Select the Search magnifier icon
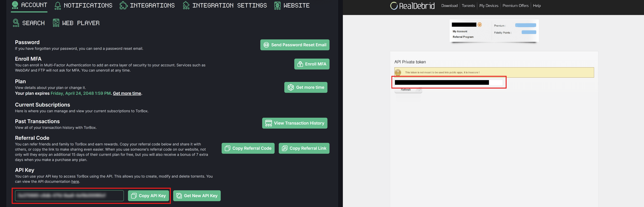Viewport: 644px width, 207px height. click(16, 23)
